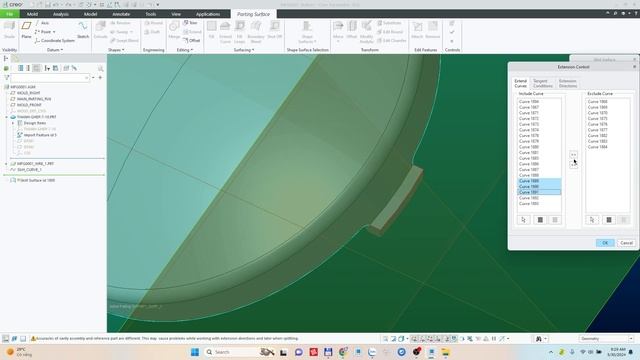
Task: Choose the Axis datum tool
Action: (x=42, y=23)
